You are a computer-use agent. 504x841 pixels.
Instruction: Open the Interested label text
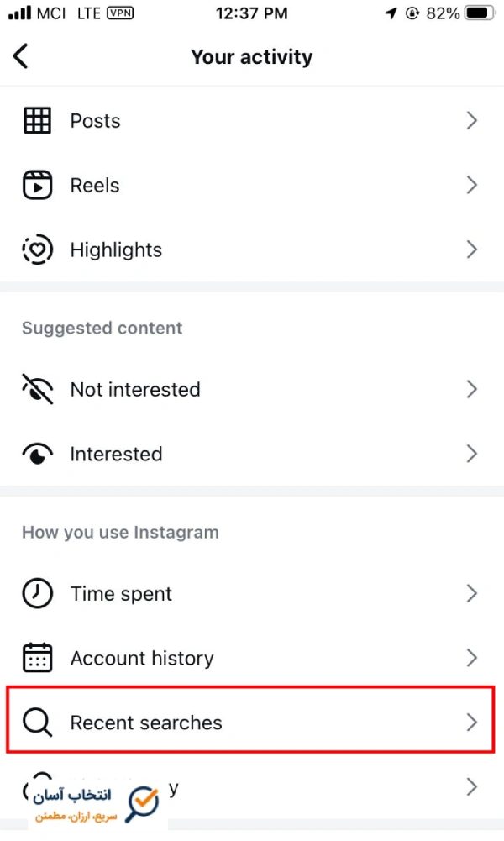(117, 454)
